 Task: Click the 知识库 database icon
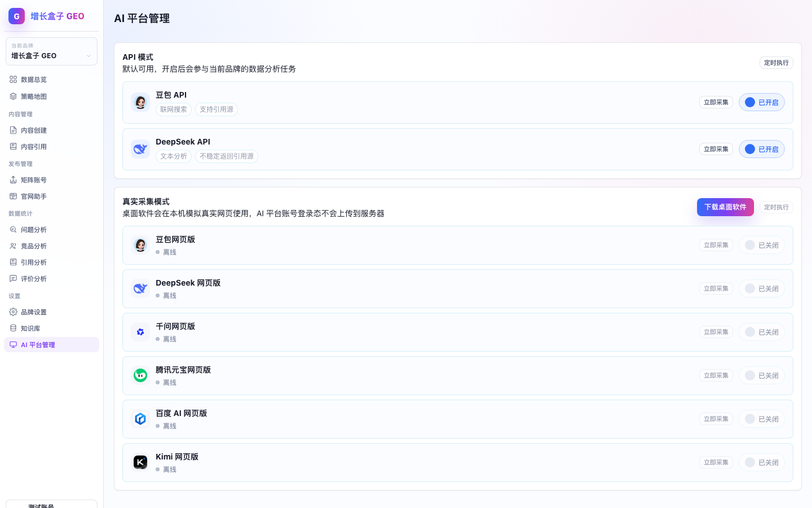pyautogui.click(x=13, y=329)
